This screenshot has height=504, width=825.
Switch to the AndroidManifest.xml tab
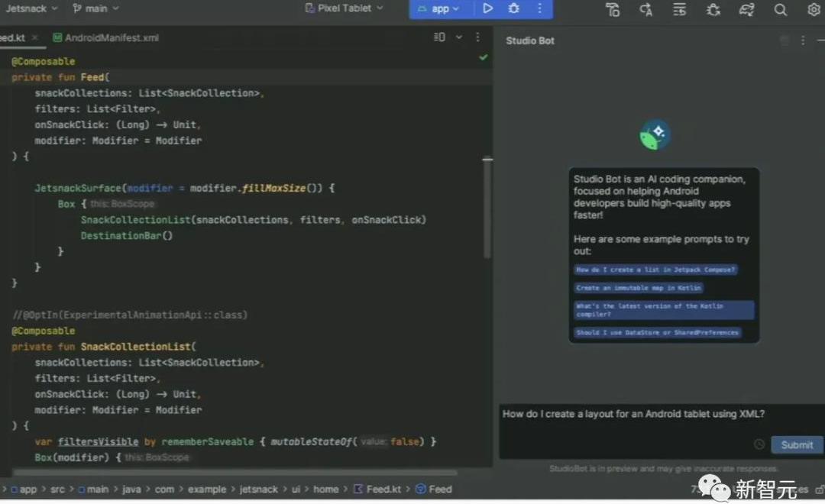tap(105, 37)
